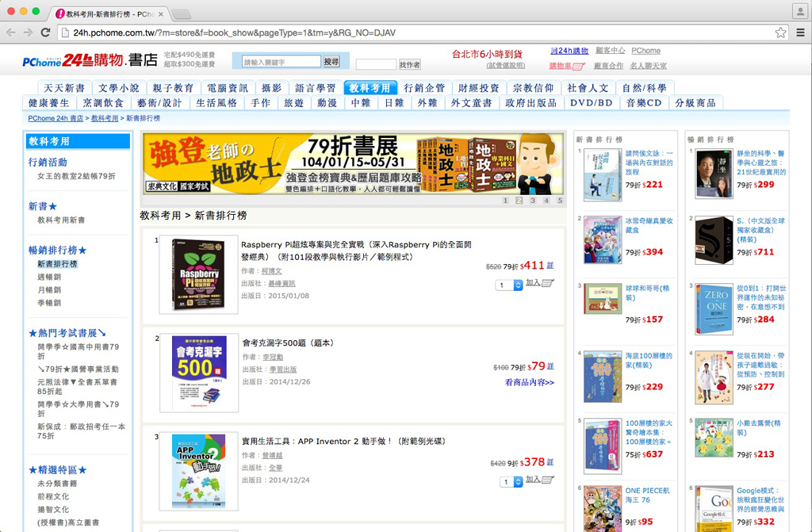This screenshot has width=812, height=532.
Task: Click the browser back arrow
Action: tap(11, 33)
